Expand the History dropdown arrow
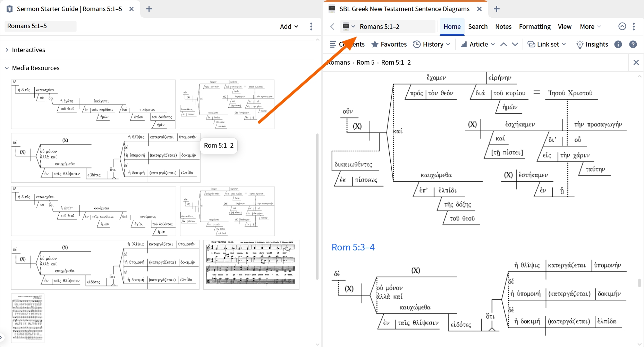The height and width of the screenshot is (347, 644). 448,44
